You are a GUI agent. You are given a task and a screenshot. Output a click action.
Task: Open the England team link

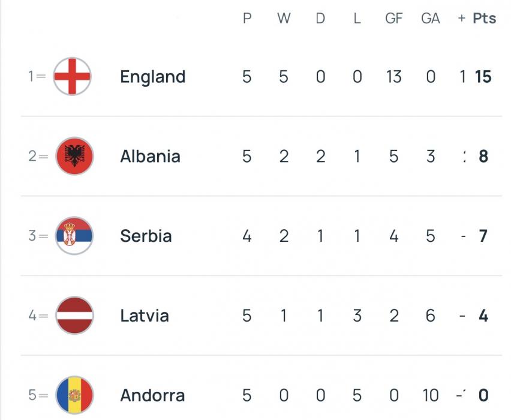tap(152, 77)
